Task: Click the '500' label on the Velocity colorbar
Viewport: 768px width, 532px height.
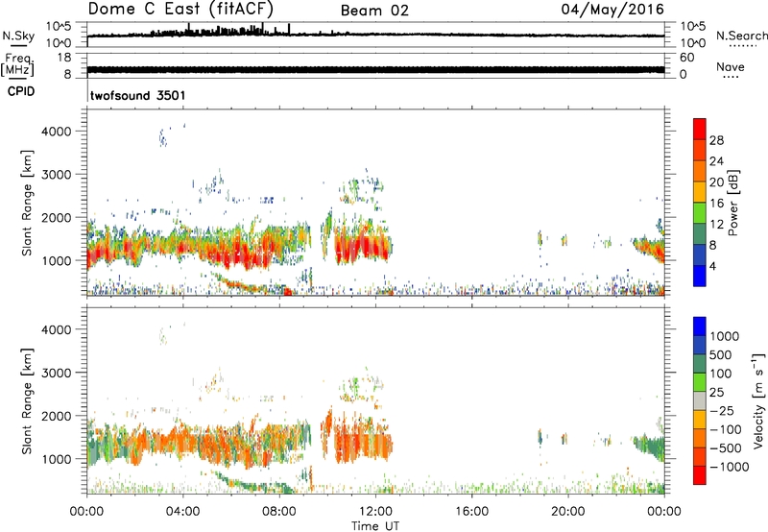Action: coord(721,355)
